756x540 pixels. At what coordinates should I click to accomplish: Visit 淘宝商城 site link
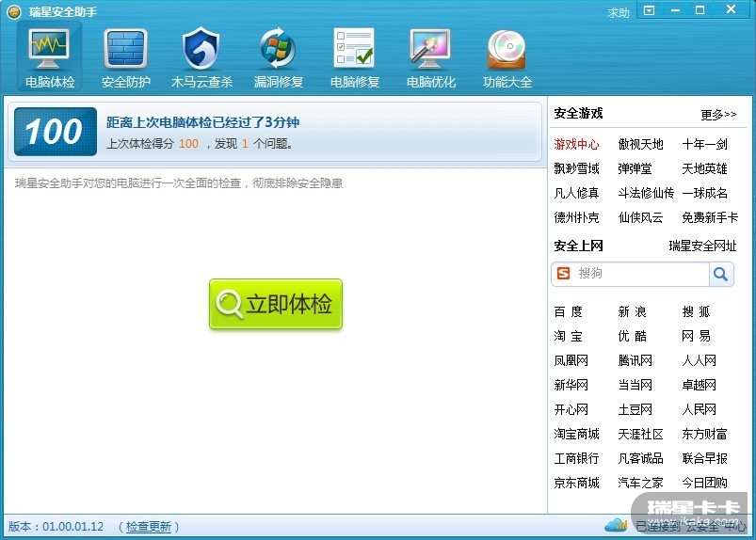tap(576, 434)
